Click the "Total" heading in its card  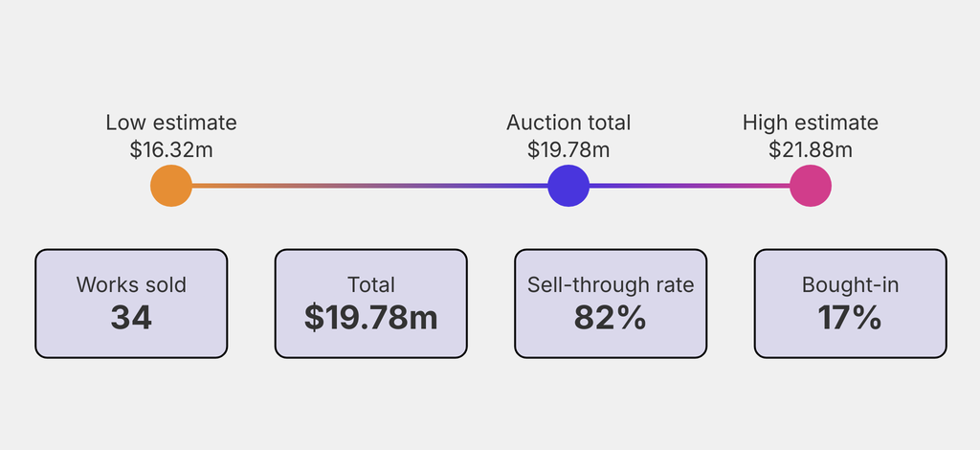pyautogui.click(x=371, y=284)
